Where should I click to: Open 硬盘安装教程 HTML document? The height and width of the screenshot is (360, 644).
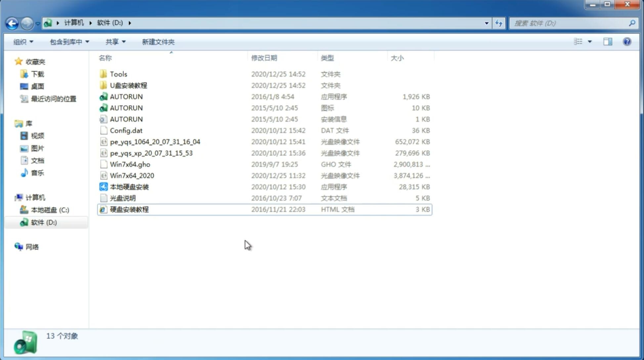tap(129, 209)
